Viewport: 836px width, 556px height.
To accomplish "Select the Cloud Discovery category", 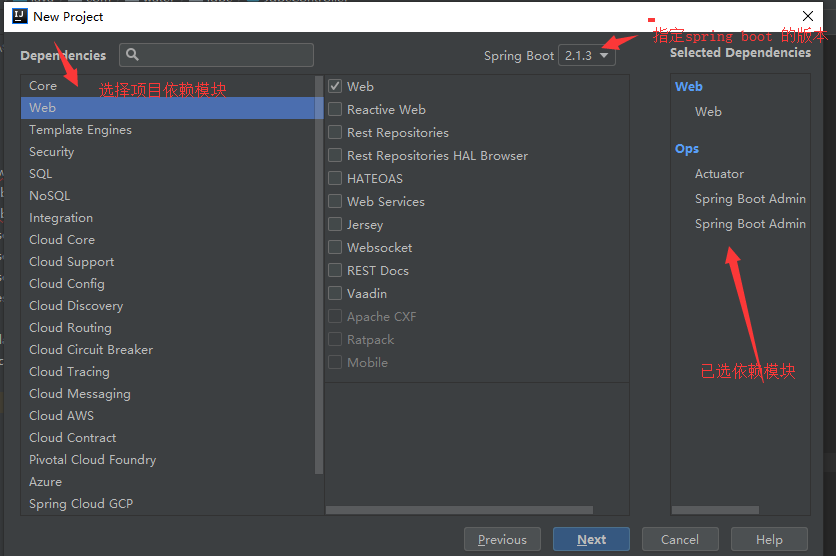I will coord(168,305).
